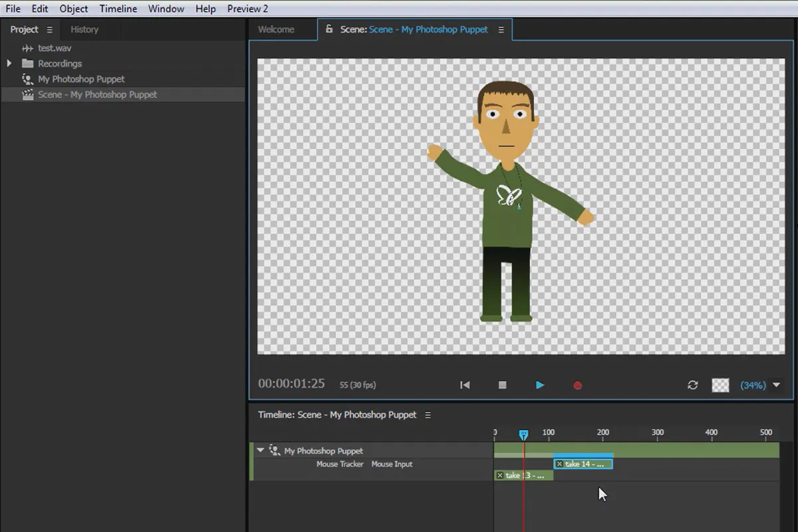Click the x icon on take 13
The image size is (798, 532).
coord(500,475)
